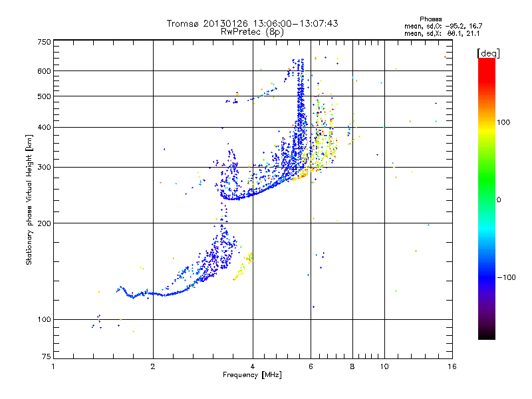Click the frequency axis label "6"

pos(311,366)
